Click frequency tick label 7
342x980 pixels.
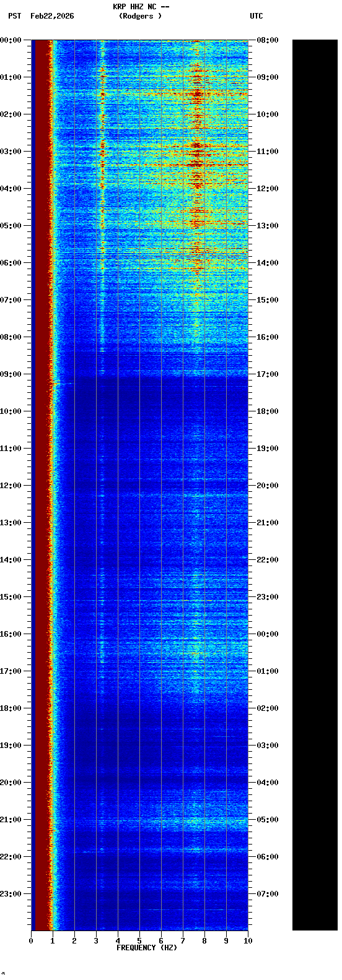click(183, 941)
